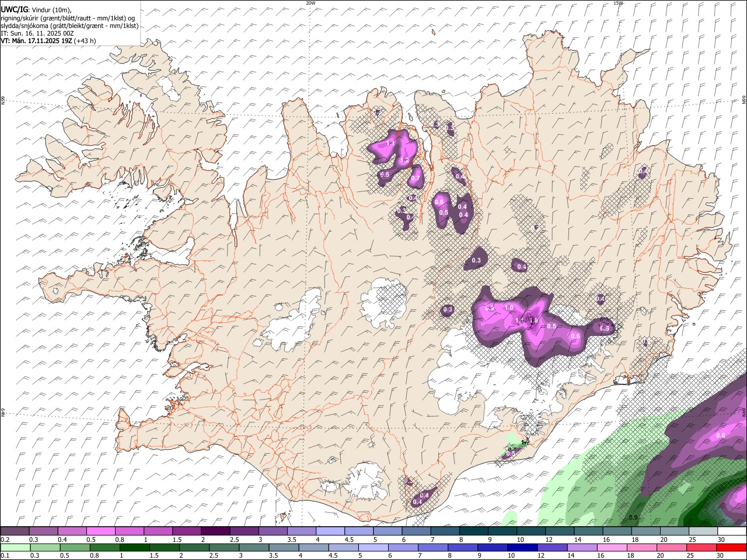Click the 'UWC/IG: Vindur (10m)' title text

pos(36,9)
